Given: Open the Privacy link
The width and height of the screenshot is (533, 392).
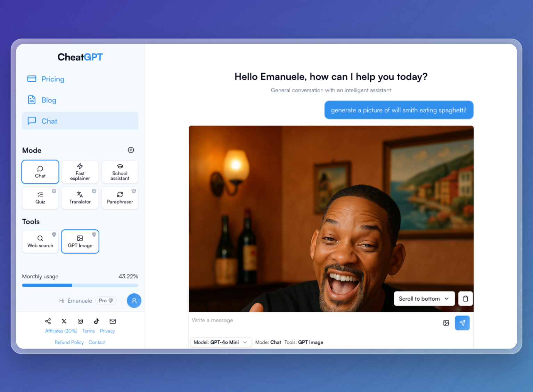Looking at the screenshot, I should point(107,331).
